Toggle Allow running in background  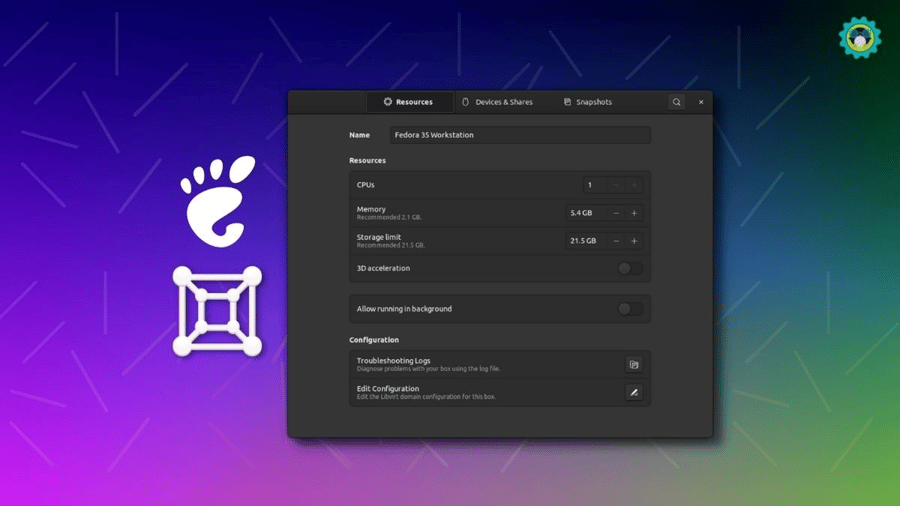tap(629, 309)
